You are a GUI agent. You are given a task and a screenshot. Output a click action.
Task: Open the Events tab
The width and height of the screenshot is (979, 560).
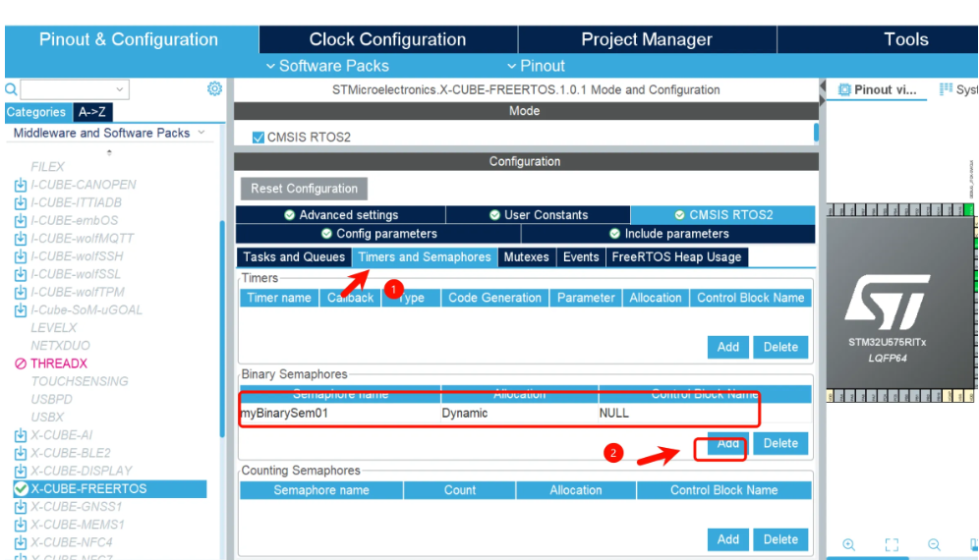click(581, 257)
